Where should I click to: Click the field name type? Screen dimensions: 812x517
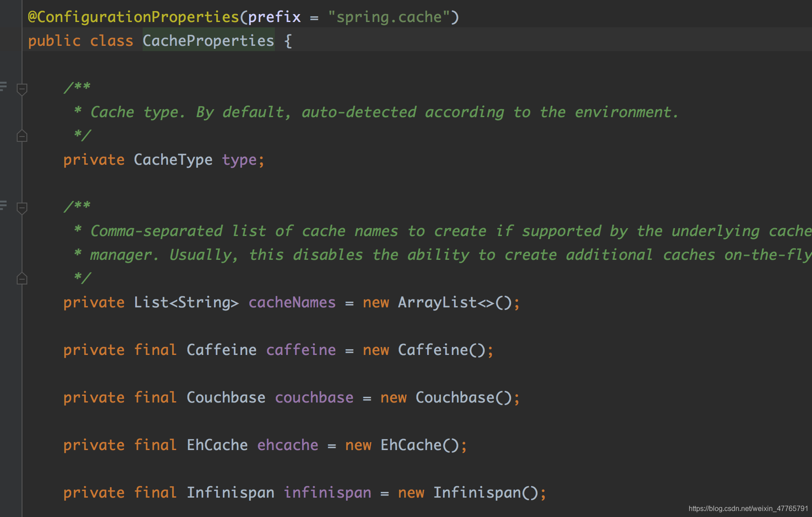(x=239, y=160)
